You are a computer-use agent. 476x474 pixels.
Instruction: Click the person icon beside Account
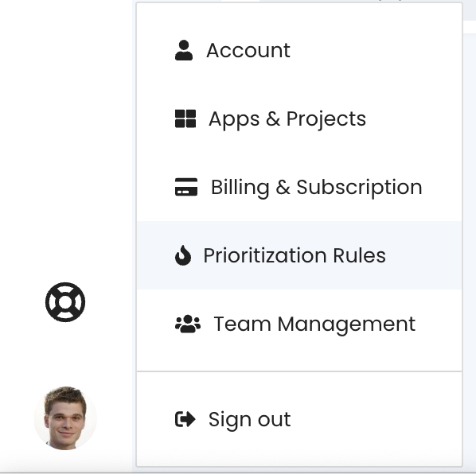click(x=184, y=50)
